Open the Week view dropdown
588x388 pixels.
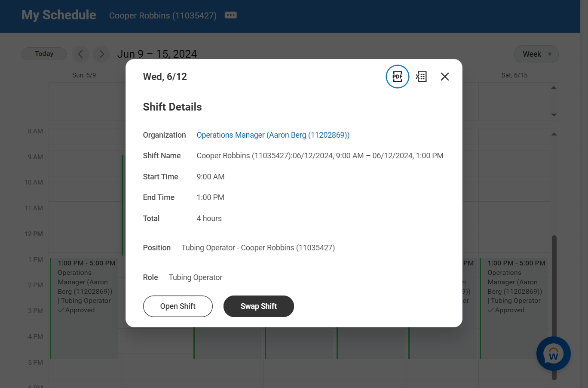(x=536, y=54)
